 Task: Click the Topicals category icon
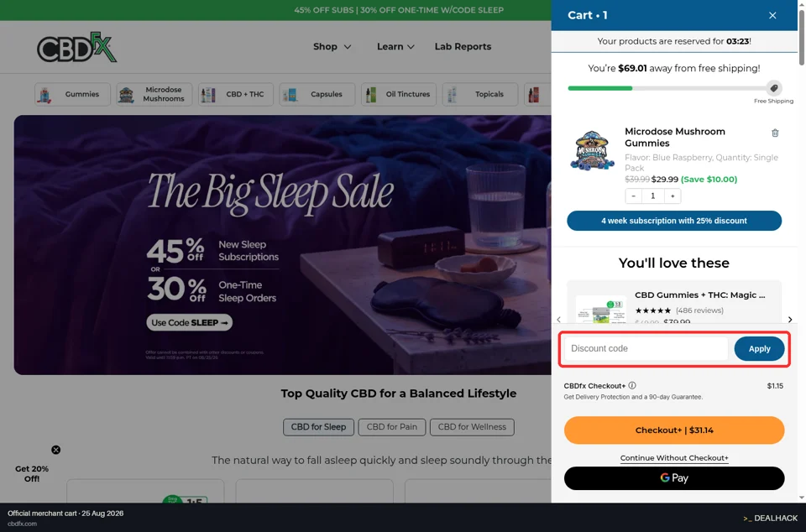tap(452, 95)
